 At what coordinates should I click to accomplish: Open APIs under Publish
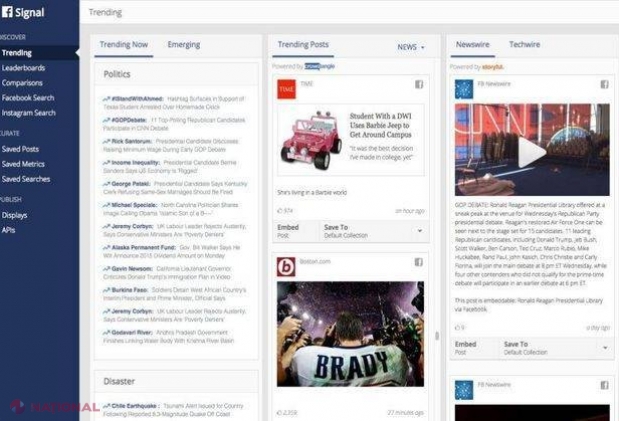[x=8, y=230]
